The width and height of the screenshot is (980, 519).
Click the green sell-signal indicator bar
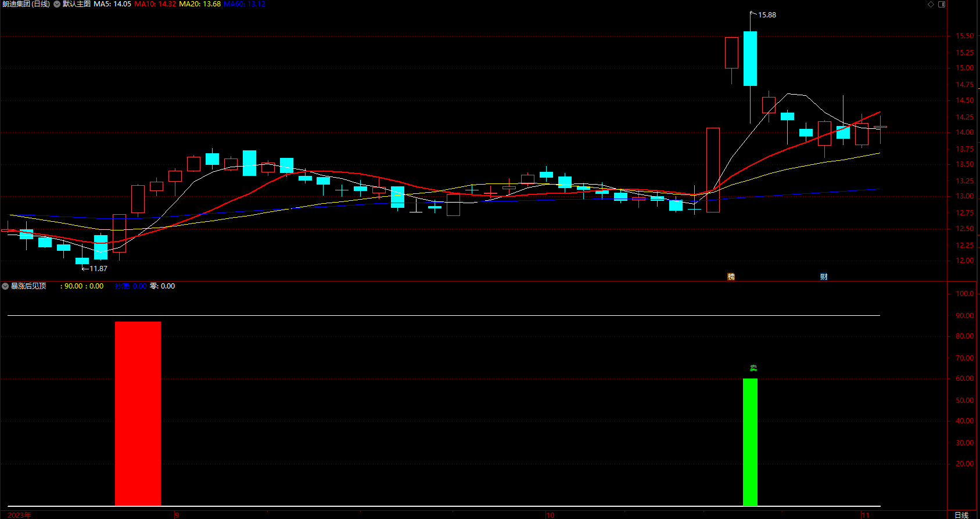pyautogui.click(x=750, y=442)
